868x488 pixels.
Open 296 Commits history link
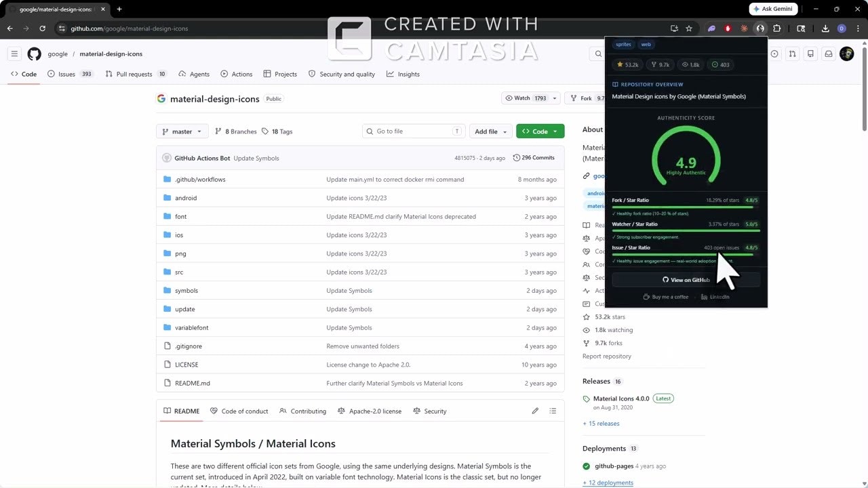[x=534, y=158]
